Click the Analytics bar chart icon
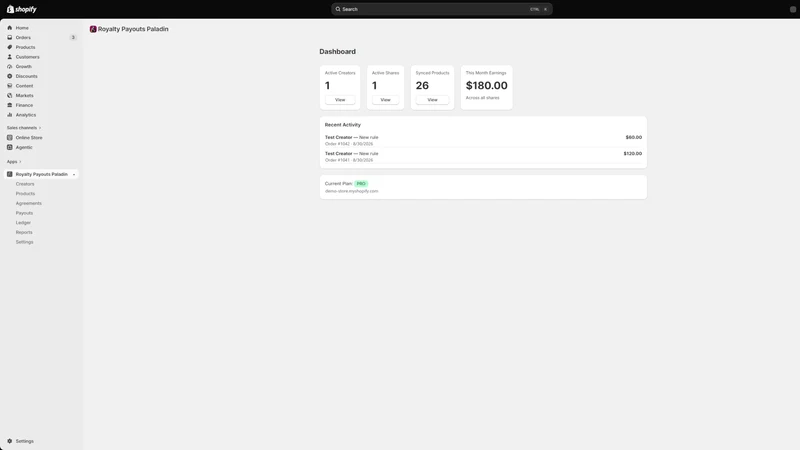 click(x=10, y=115)
